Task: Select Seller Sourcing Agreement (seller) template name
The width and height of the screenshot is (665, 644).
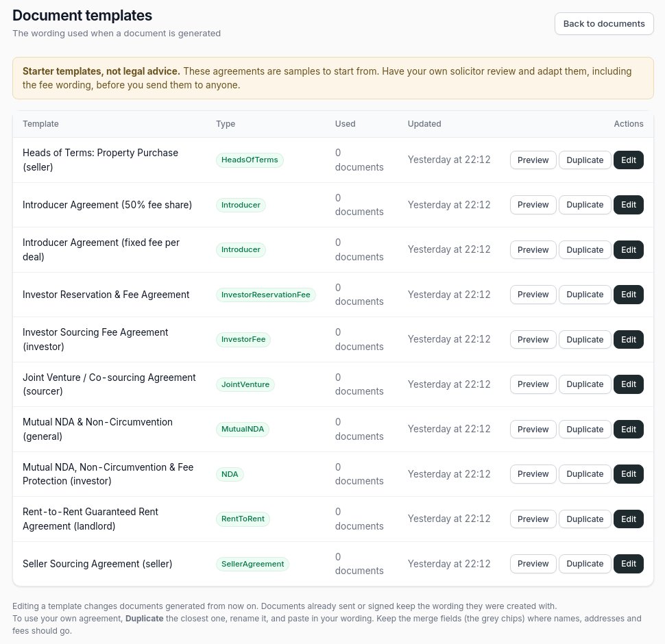Action: point(97,564)
